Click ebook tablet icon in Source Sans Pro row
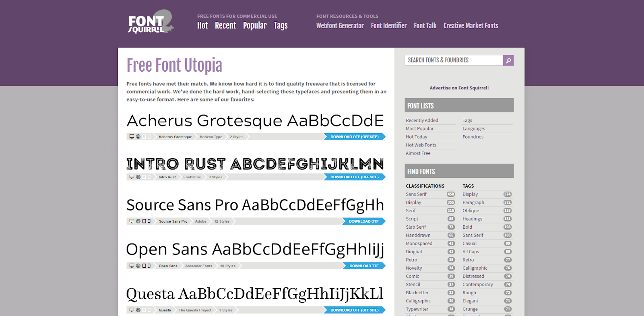 tap(144, 221)
